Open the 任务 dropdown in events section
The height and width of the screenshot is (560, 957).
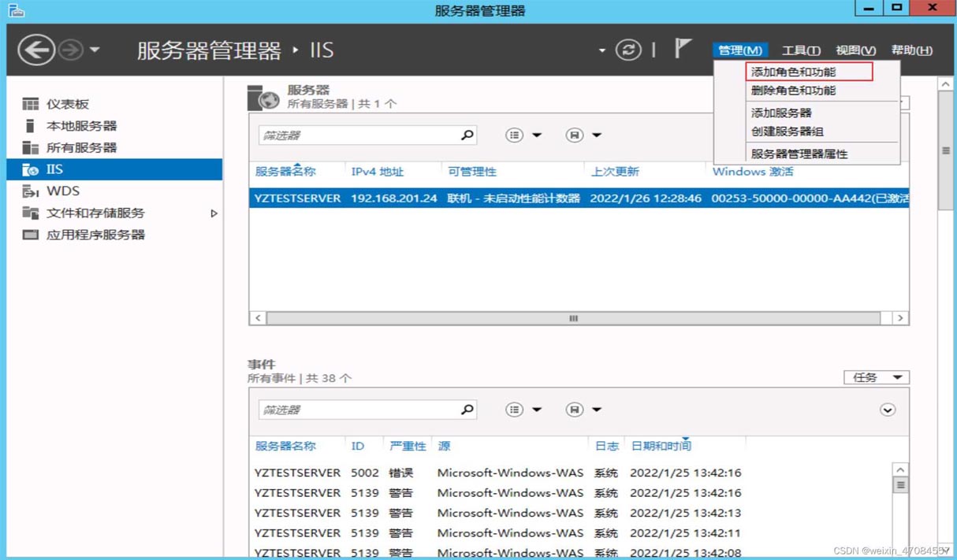(876, 378)
